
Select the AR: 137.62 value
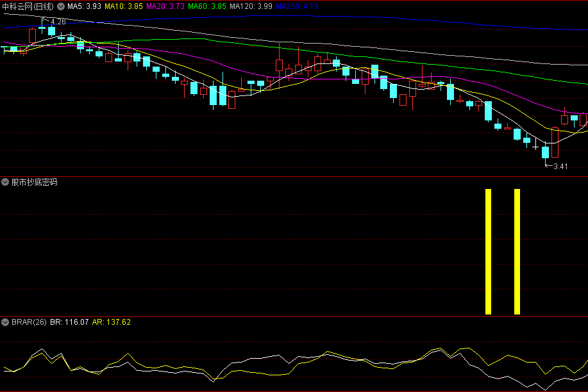[x=112, y=322]
